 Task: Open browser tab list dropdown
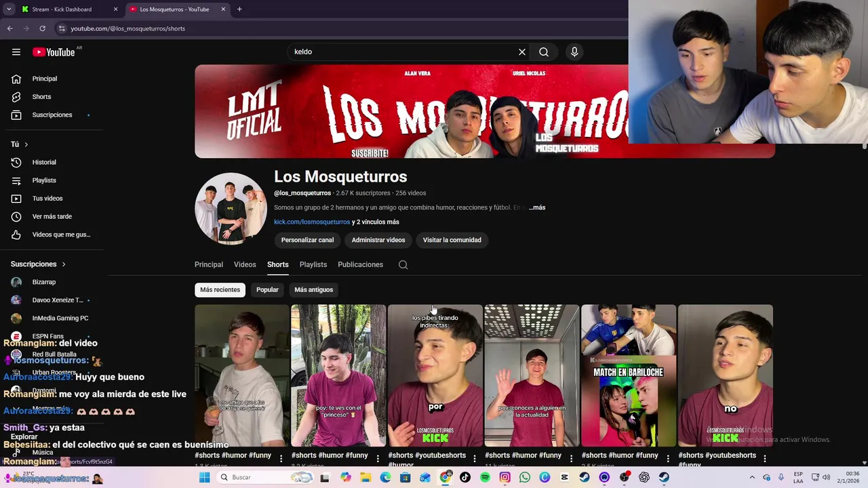tap(9, 9)
